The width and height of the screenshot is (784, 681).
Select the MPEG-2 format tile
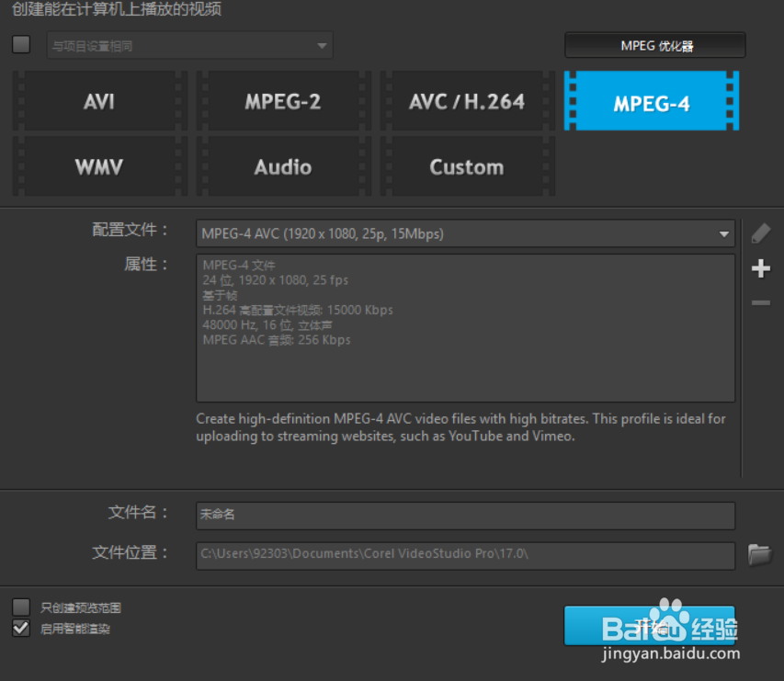coord(283,101)
